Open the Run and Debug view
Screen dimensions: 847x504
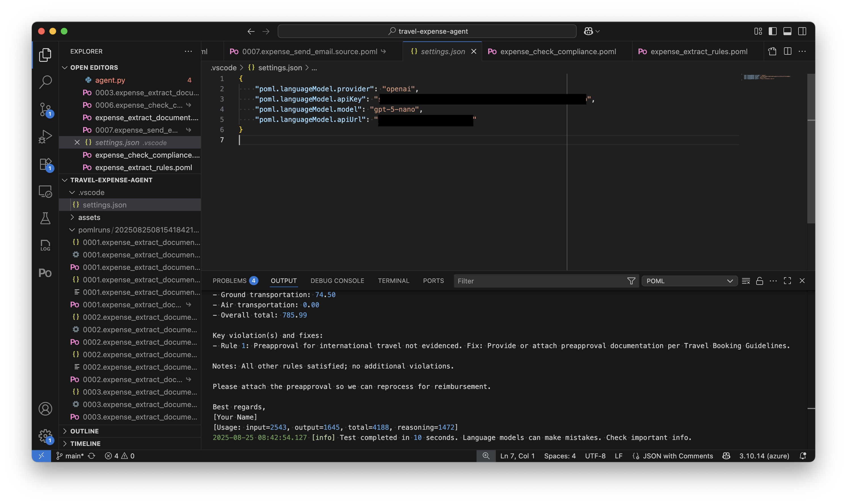click(45, 137)
